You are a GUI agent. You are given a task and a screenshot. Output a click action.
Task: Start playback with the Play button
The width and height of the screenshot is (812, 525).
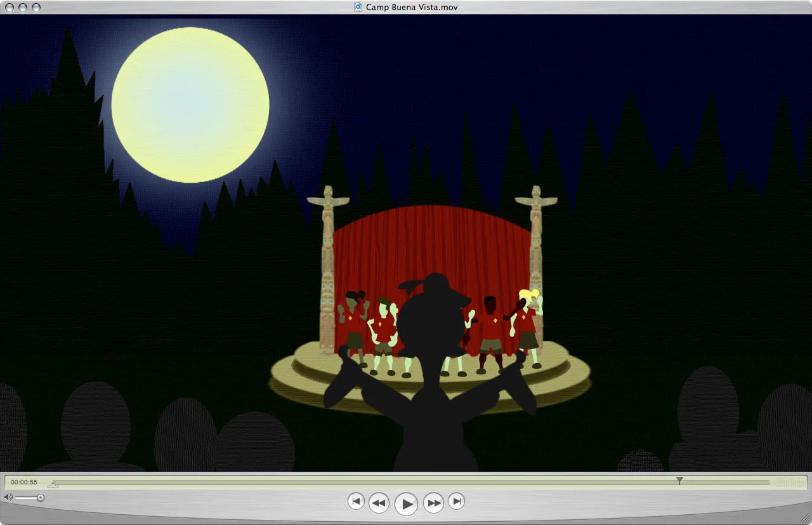tap(406, 504)
